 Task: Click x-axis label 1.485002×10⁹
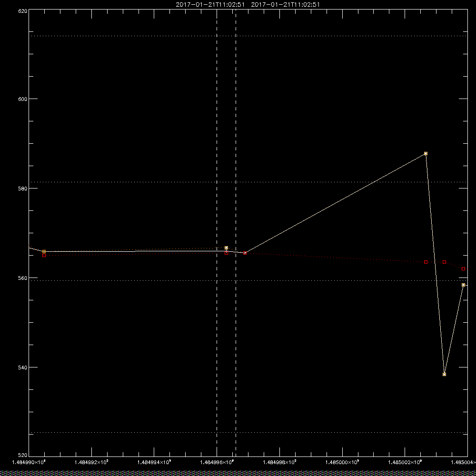coord(405,462)
